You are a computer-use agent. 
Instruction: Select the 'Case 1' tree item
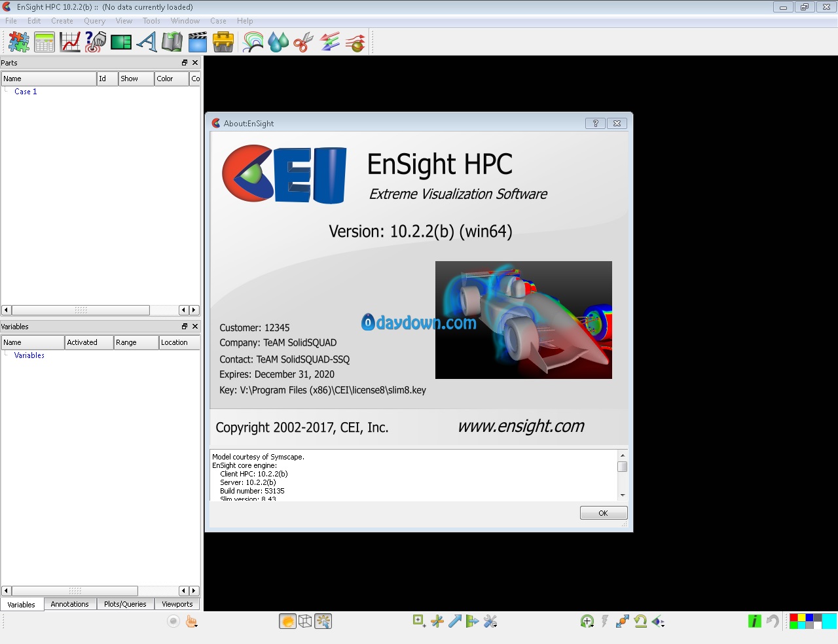point(26,92)
